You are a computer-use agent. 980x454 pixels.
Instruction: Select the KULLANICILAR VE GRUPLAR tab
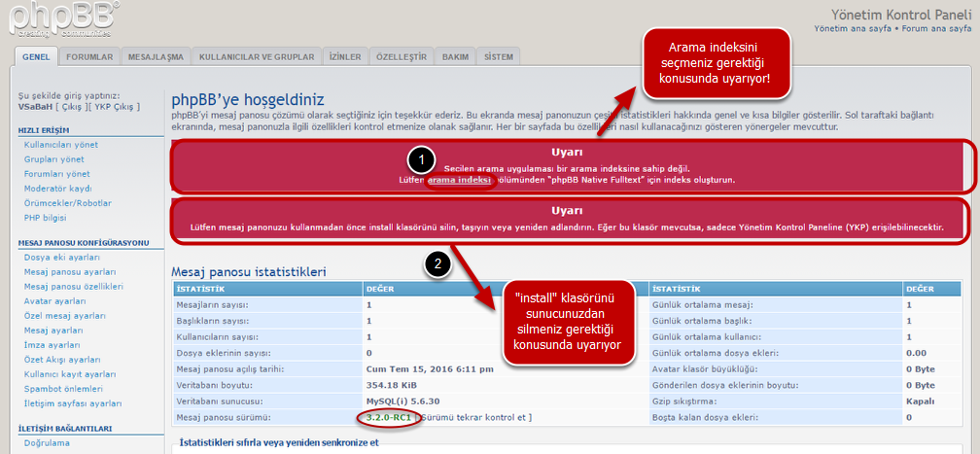pos(257,57)
